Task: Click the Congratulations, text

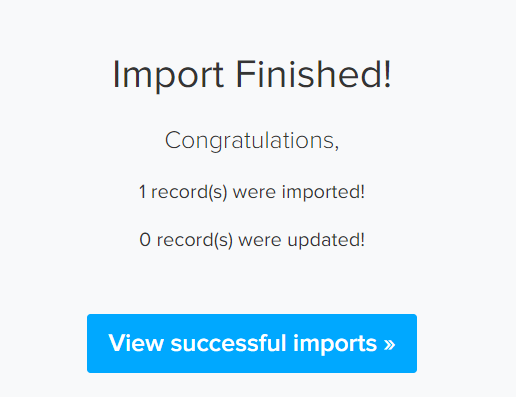Action: (x=252, y=141)
